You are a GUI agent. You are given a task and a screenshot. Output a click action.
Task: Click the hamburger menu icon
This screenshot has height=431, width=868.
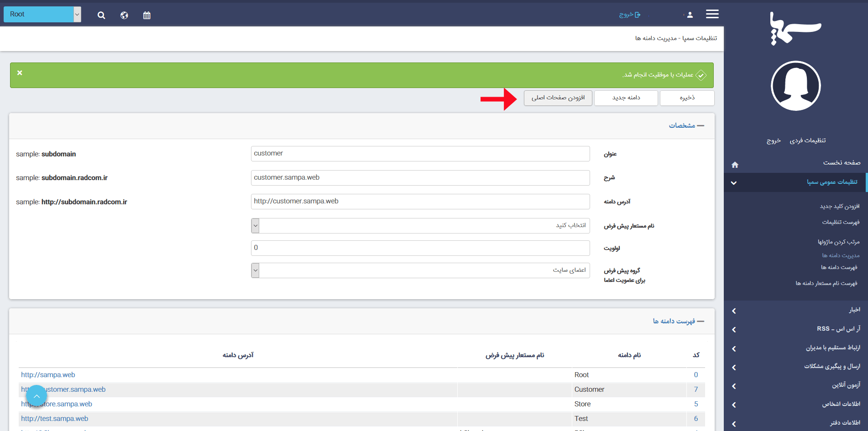pos(712,15)
